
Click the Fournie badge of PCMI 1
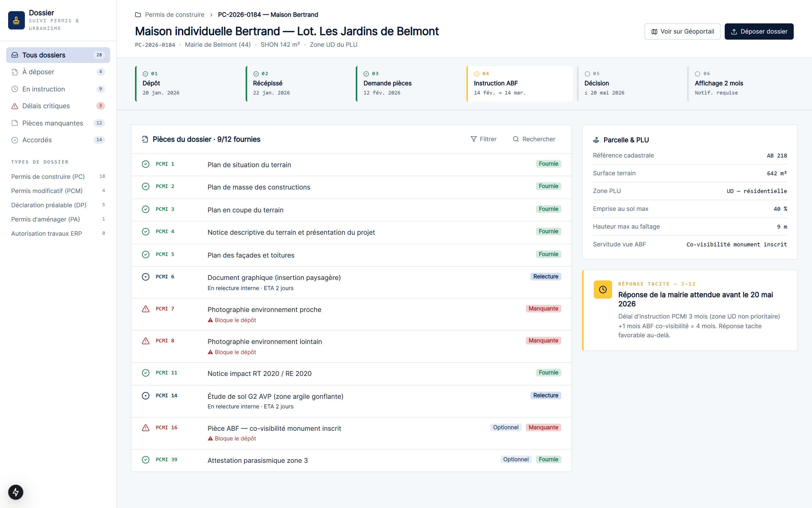tap(548, 164)
